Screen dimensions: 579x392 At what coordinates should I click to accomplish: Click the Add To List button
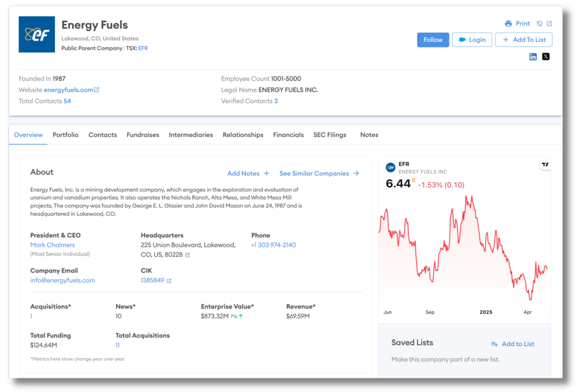point(524,40)
